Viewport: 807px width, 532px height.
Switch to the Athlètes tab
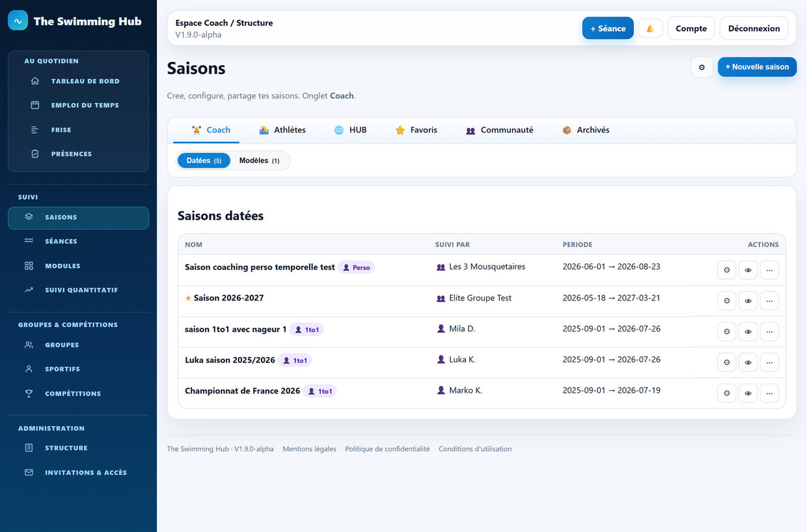coord(282,130)
